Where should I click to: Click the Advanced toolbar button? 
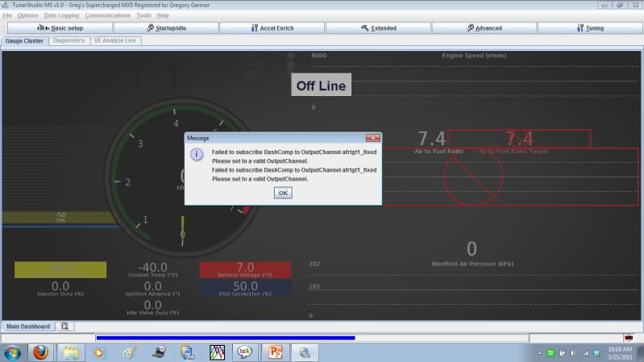(x=484, y=28)
